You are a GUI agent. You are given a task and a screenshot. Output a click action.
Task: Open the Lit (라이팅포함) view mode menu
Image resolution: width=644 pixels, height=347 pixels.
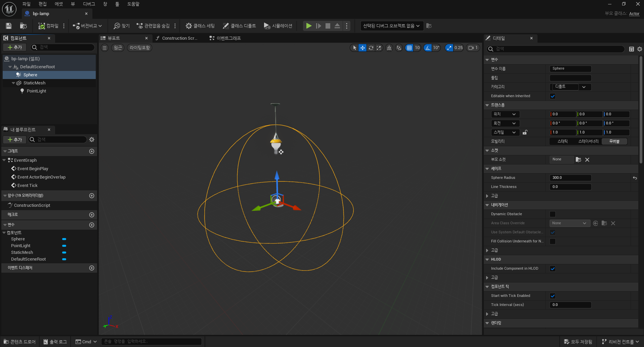pos(140,48)
